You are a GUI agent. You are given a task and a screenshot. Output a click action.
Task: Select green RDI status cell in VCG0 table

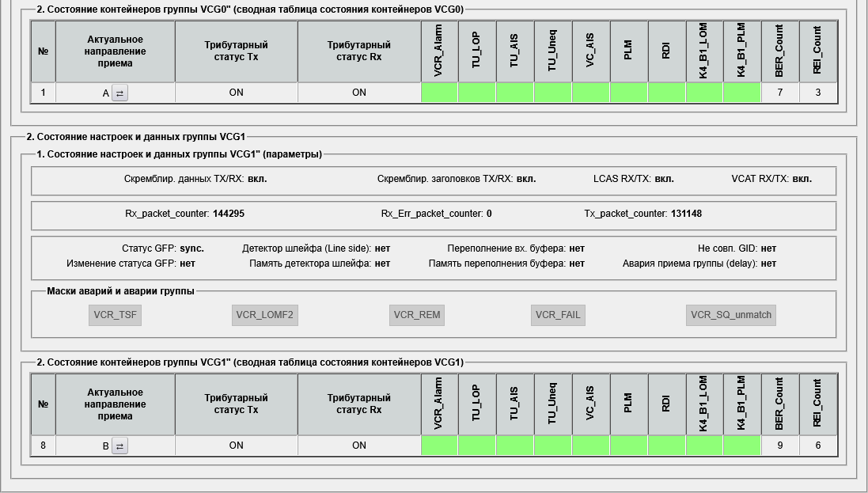(666, 93)
